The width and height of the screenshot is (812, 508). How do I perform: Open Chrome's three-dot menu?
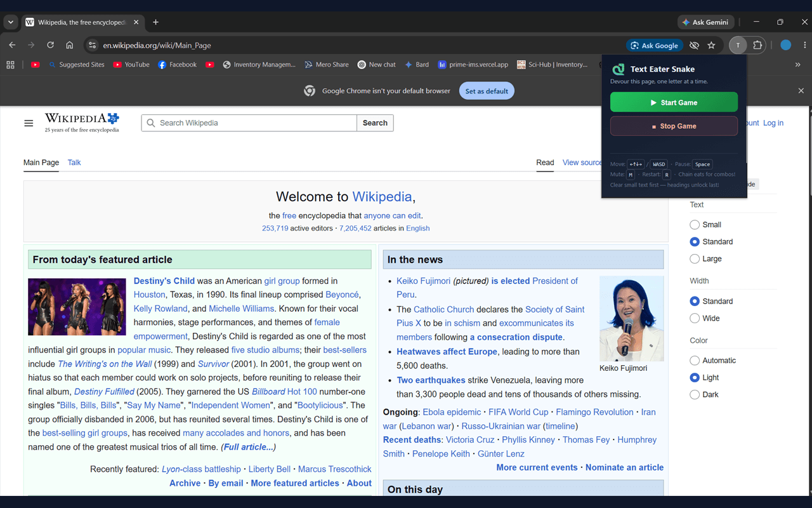(x=804, y=45)
